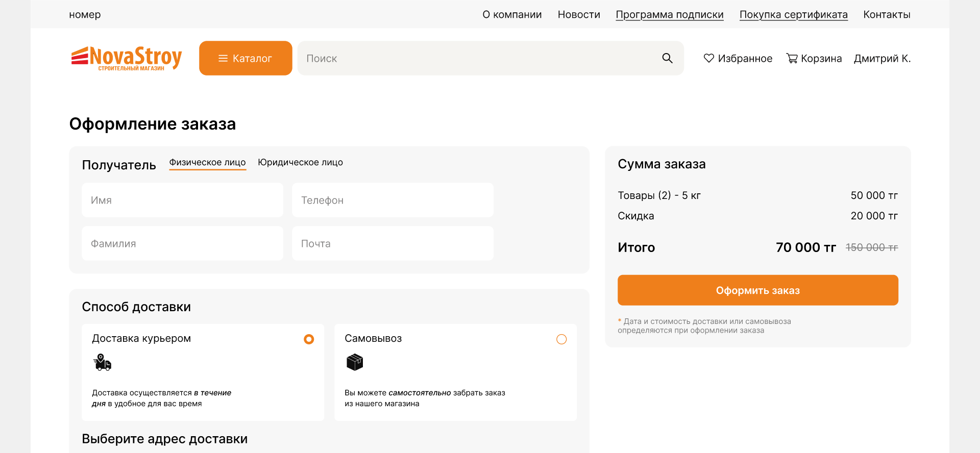The image size is (980, 453).
Task: Click the shopping cart icon
Action: tap(792, 58)
